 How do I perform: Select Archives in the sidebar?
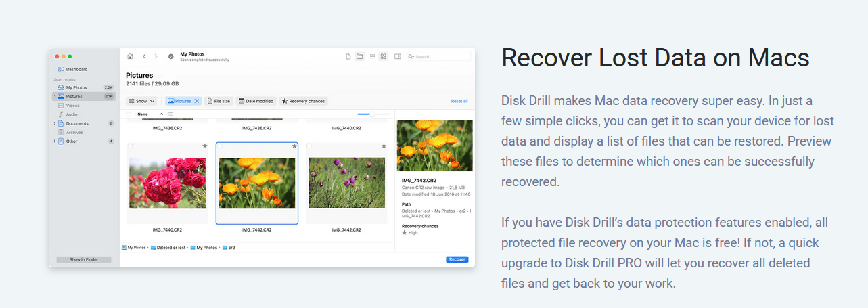tap(84, 132)
